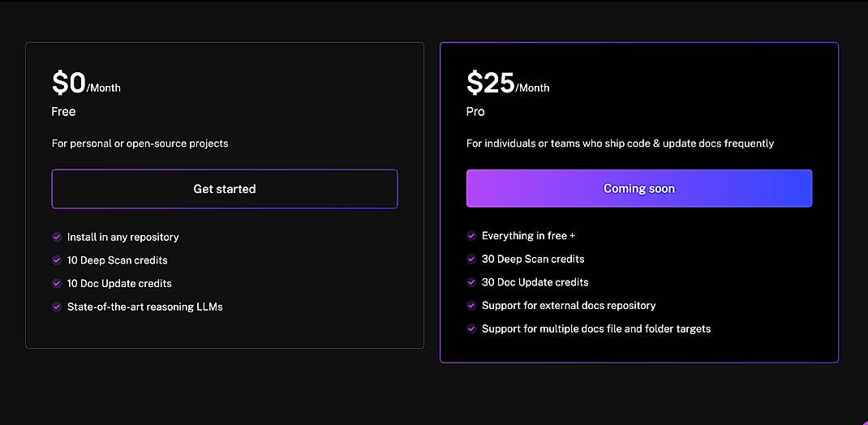Click '30 Deep Scan credits' text
The width and height of the screenshot is (868, 425).
[533, 259]
